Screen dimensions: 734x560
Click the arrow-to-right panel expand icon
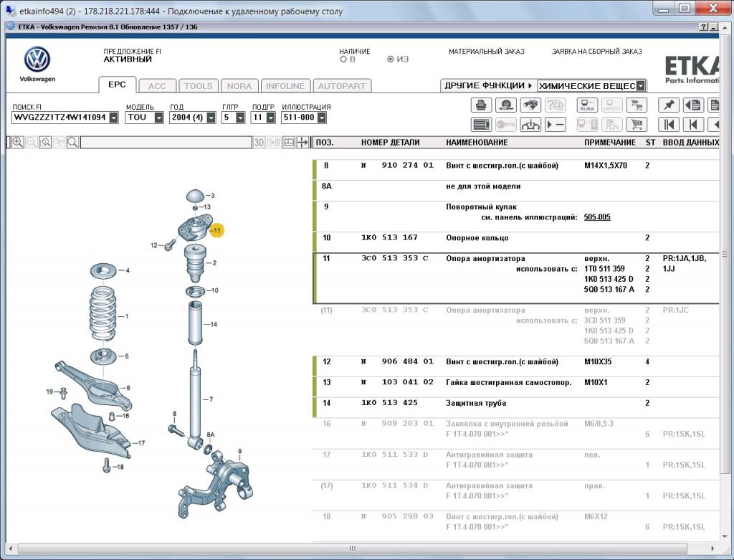pos(303,143)
